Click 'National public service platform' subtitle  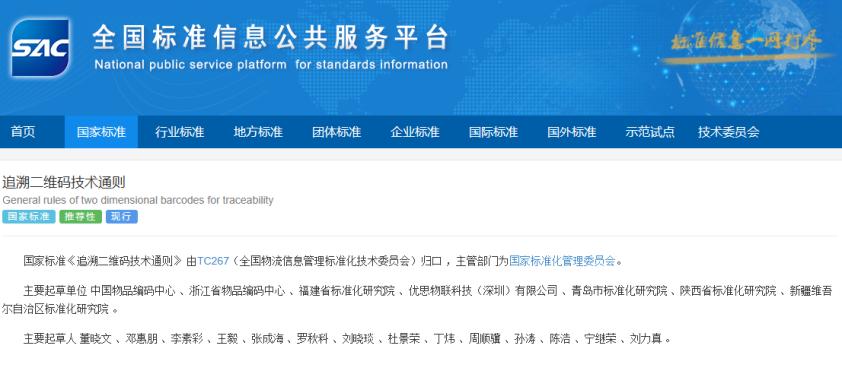pos(271,65)
